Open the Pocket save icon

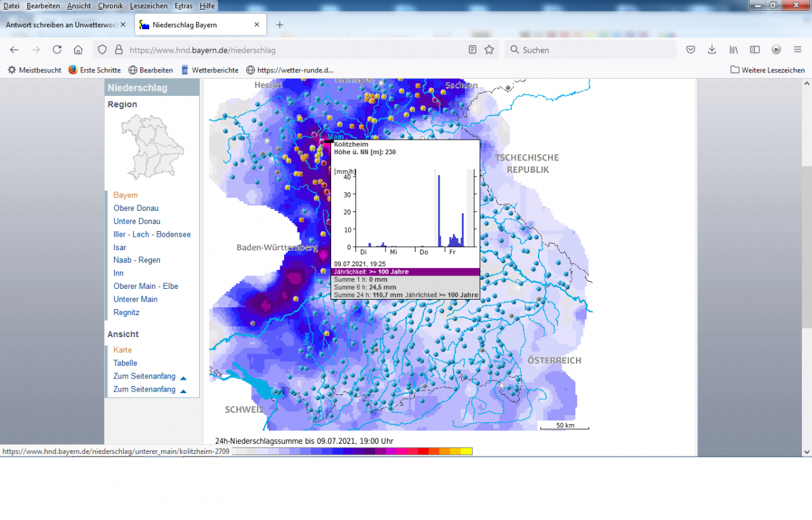[691, 50]
